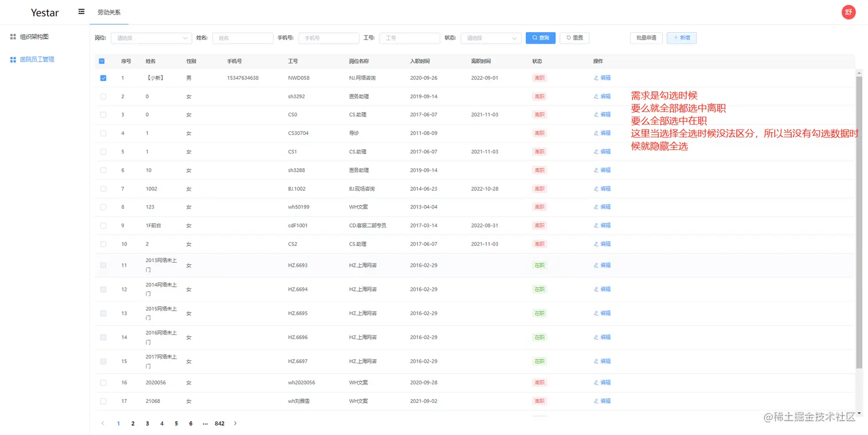Click edit pencil icon for row 1 【小新】
Screen dimensions: 868x435
coord(596,78)
